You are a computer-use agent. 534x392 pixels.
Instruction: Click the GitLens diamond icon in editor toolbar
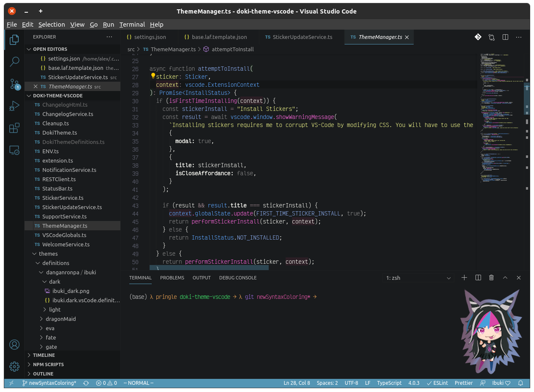pos(478,37)
